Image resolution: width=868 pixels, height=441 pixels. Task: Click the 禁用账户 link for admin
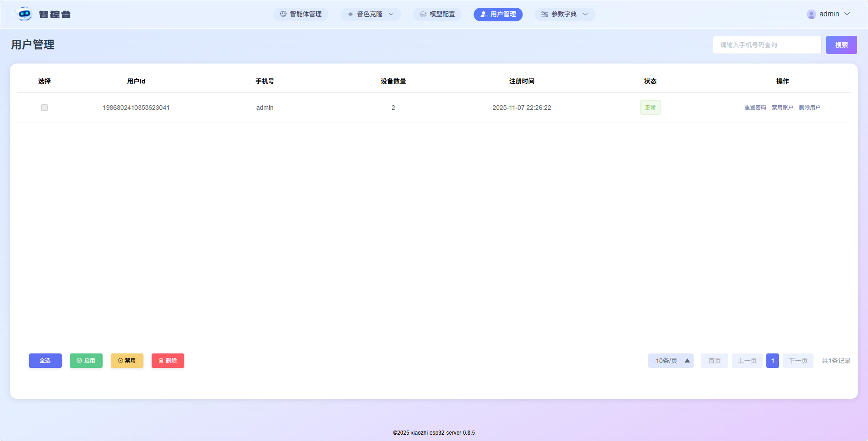[x=782, y=108]
